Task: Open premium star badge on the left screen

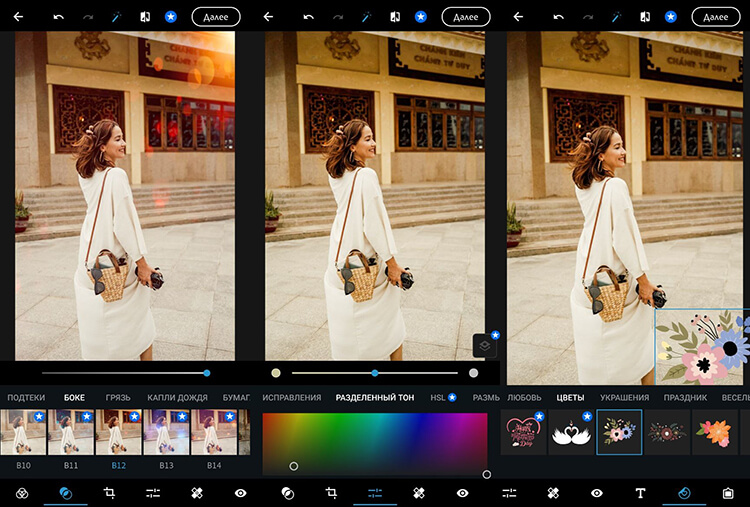Action: click(x=171, y=17)
